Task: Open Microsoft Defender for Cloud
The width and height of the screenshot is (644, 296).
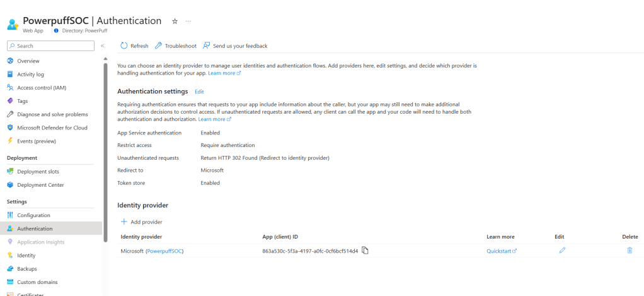Action: [x=52, y=127]
